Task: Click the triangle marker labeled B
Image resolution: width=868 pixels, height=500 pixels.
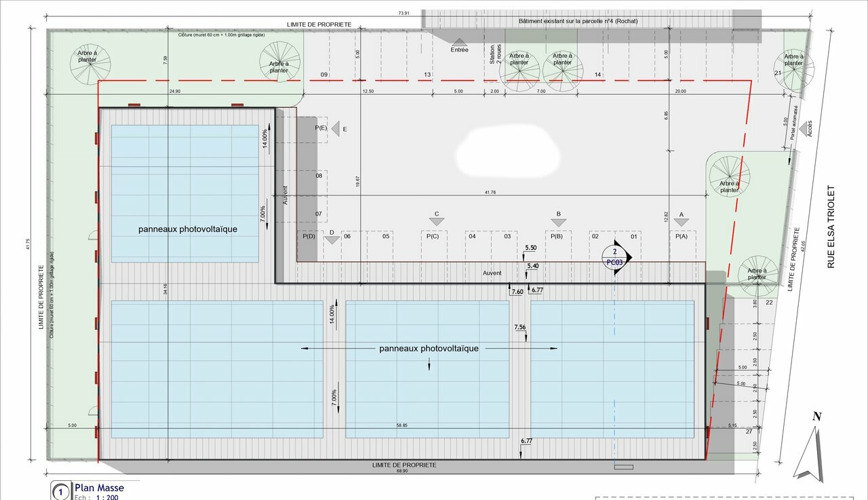Action: pos(559,221)
